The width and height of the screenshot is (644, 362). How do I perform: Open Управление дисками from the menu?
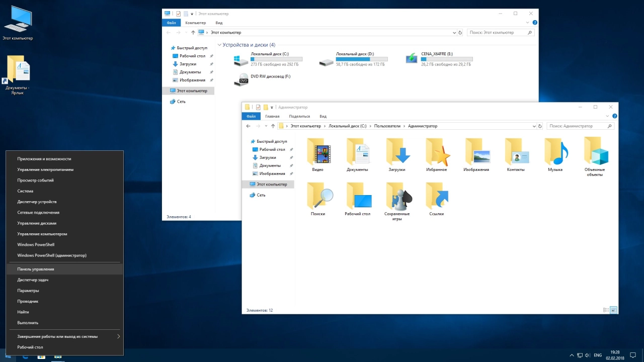point(65,223)
